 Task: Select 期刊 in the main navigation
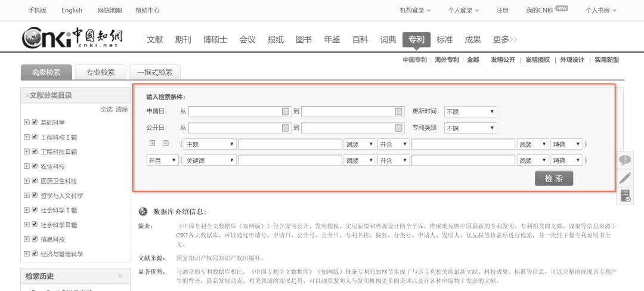(183, 39)
